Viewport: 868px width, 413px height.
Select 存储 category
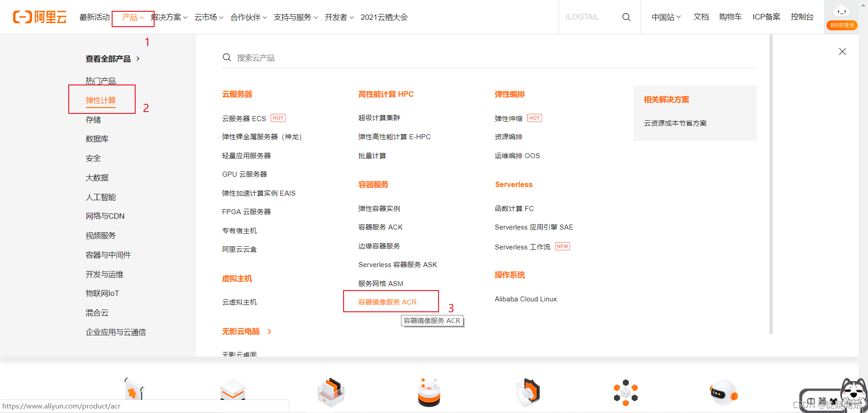(93, 120)
